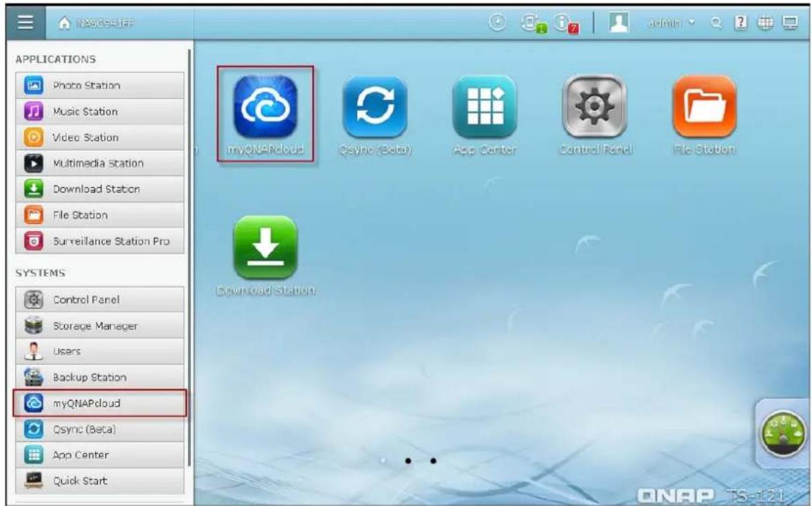Select Qsync (Beta) in the Systems list
Screen dimensions: 812x506
100,429
